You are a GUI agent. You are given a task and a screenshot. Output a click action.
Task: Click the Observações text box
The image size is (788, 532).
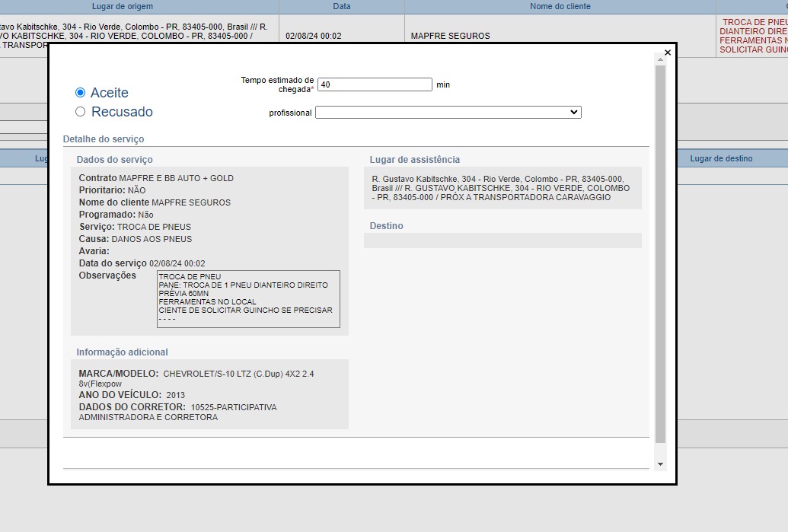[248, 299]
